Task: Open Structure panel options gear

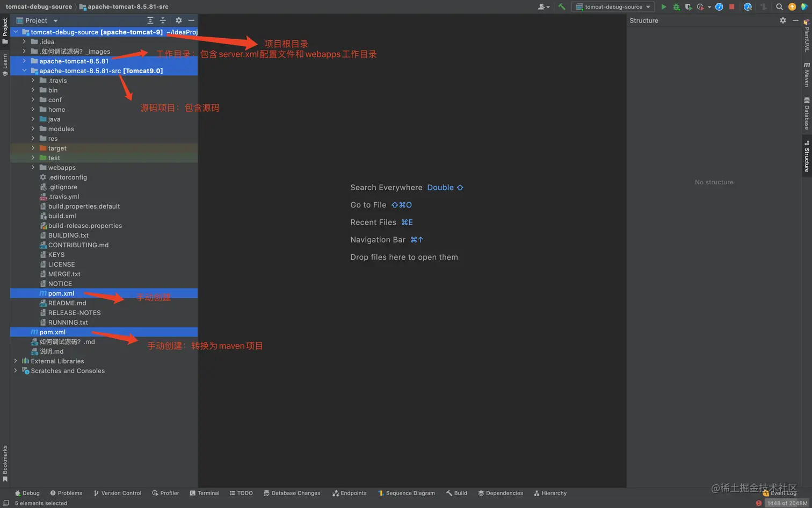Action: pos(783,20)
